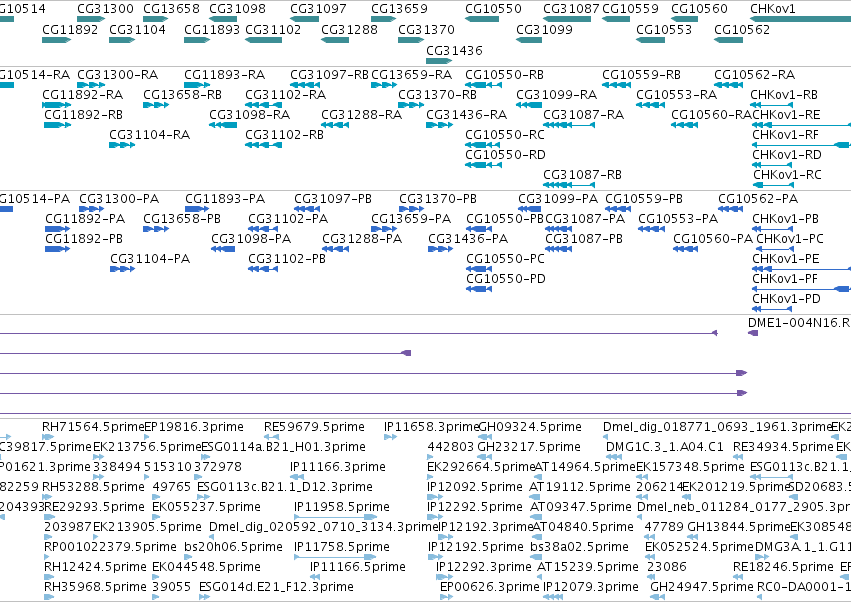Screen dimensions: 851x602
Task: Select protein CG31097-PB label
Action: pyautogui.click(x=333, y=199)
